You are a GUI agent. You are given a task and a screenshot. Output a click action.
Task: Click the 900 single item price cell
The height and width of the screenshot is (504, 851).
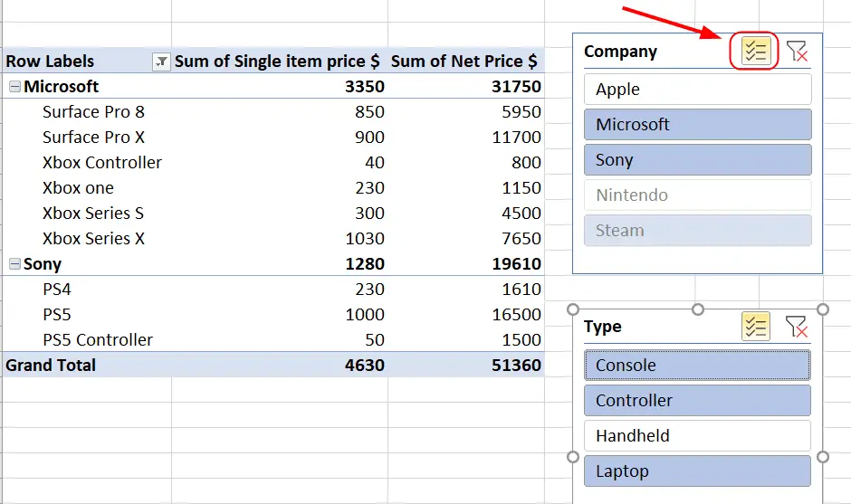(369, 138)
